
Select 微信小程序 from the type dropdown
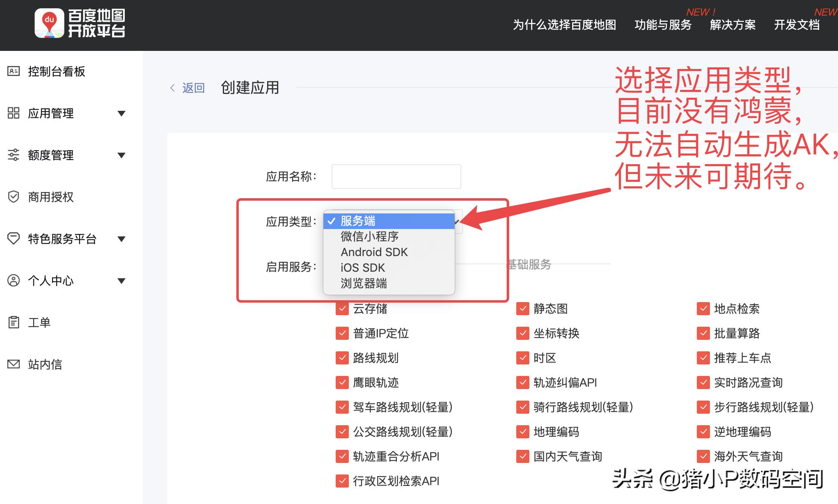pyautogui.click(x=369, y=236)
